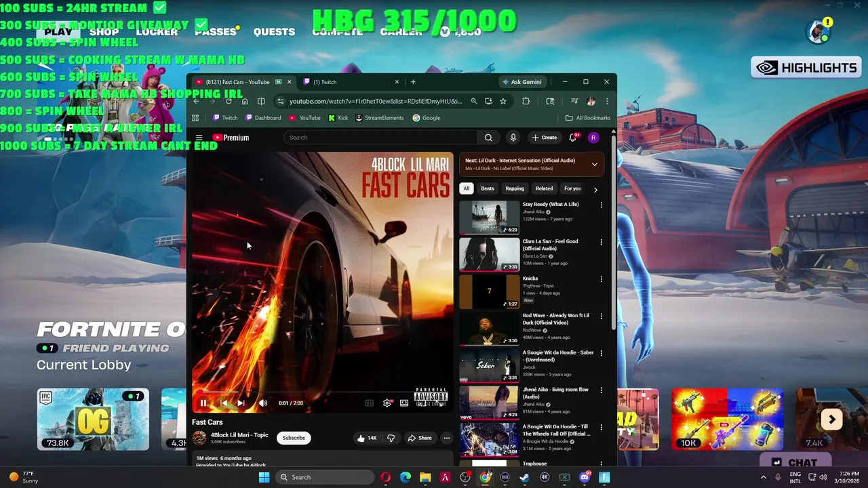This screenshot has height=488, width=868.
Task: Open the YouTube hamburger guide menu
Action: coord(199,138)
